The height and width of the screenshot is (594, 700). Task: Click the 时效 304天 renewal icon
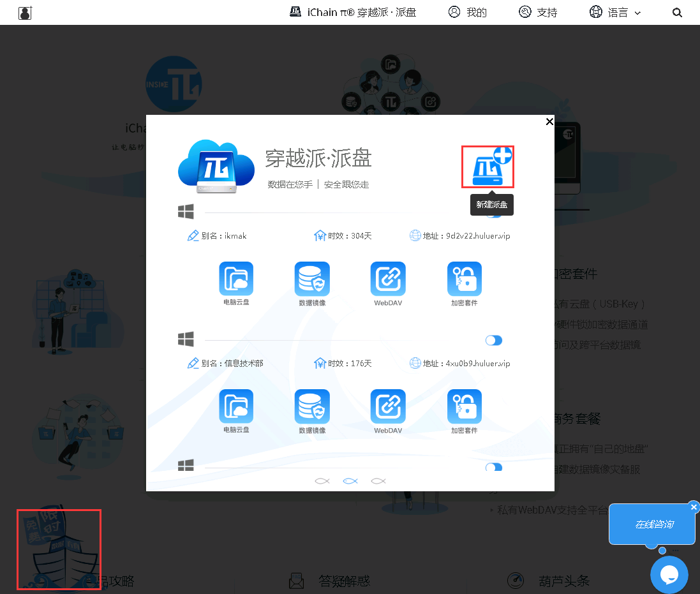[320, 235]
